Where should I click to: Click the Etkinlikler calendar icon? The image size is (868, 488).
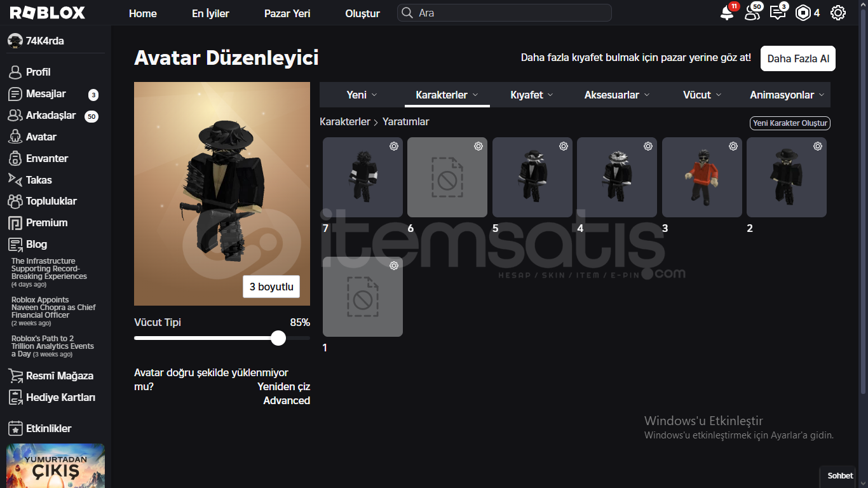pyautogui.click(x=15, y=428)
